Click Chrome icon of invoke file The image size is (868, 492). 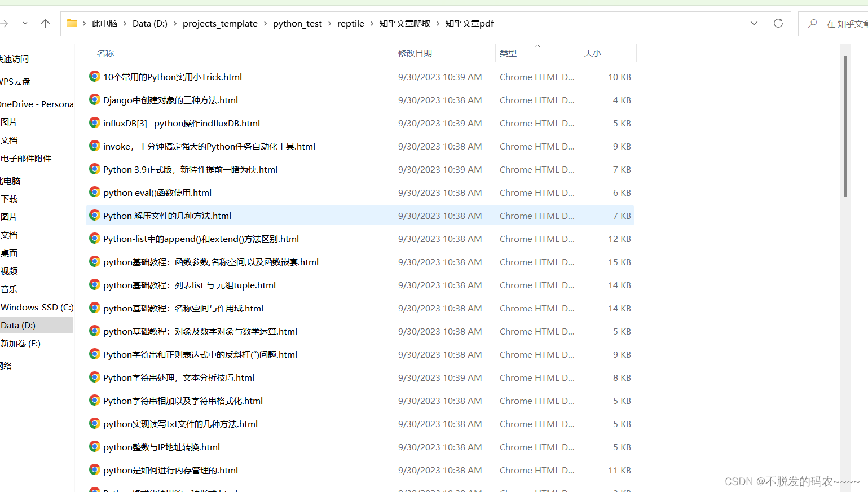pyautogui.click(x=95, y=146)
